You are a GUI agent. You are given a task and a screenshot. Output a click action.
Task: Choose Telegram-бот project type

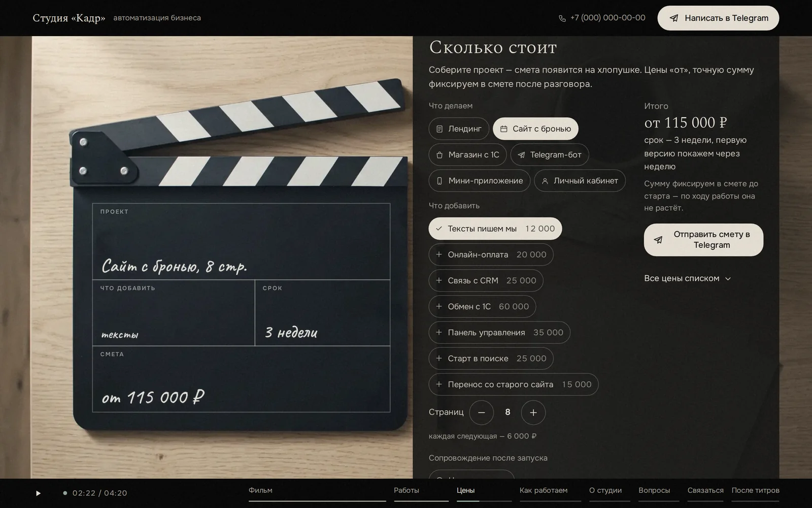pyautogui.click(x=550, y=155)
